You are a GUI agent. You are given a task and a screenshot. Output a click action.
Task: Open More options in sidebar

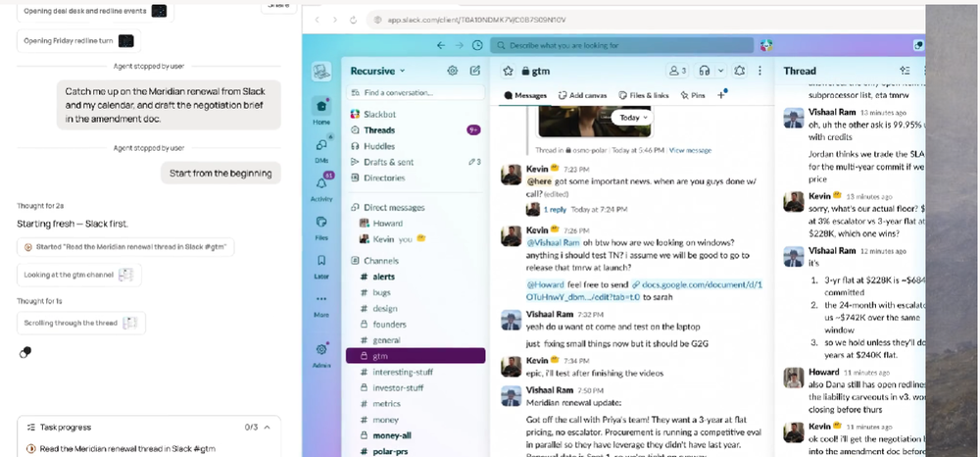coord(321,304)
